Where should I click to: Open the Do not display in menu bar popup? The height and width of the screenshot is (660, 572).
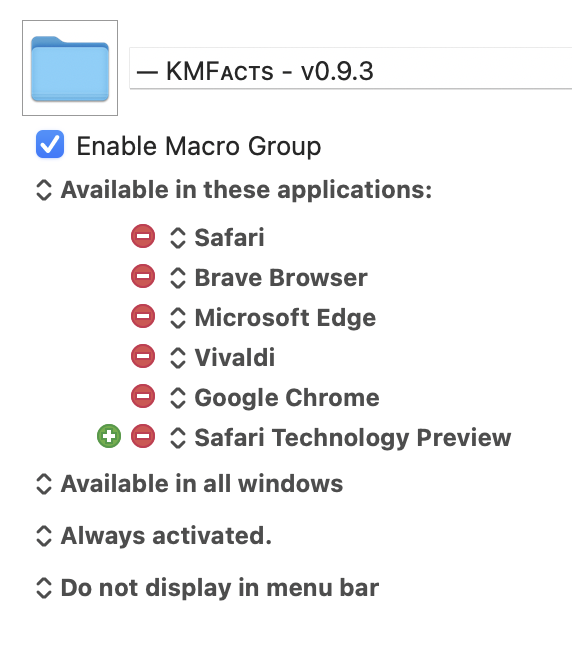point(208,588)
